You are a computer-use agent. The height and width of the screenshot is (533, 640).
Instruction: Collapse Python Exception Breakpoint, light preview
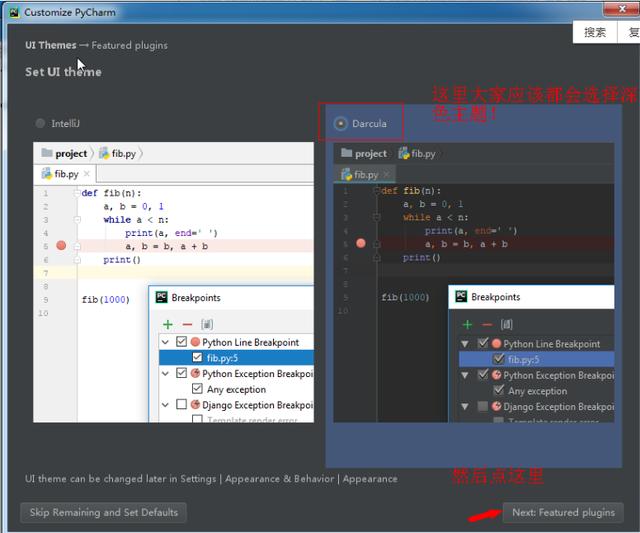(165, 373)
